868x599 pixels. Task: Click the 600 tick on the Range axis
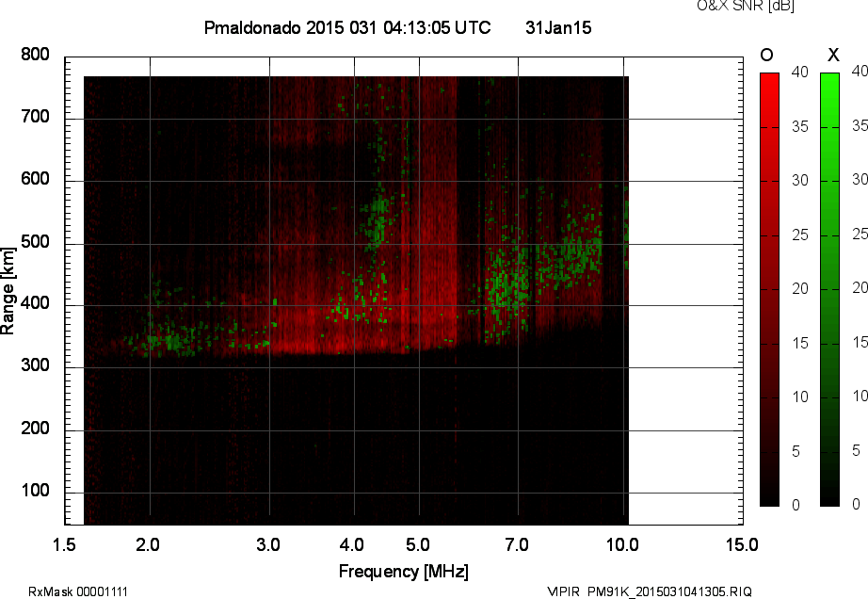pyautogui.click(x=35, y=179)
